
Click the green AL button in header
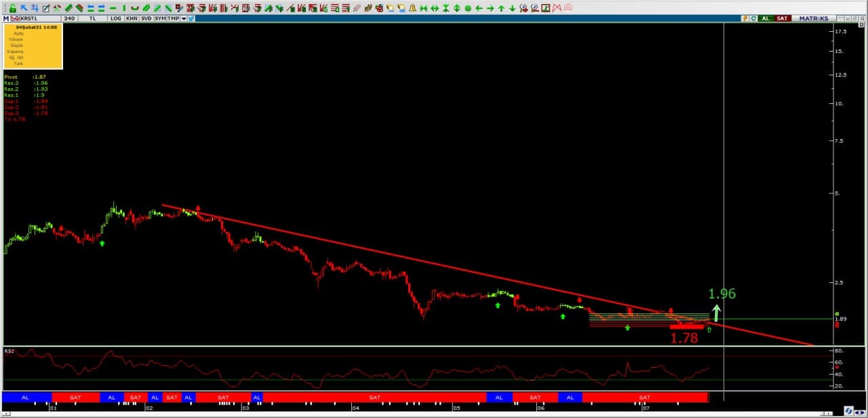click(766, 18)
